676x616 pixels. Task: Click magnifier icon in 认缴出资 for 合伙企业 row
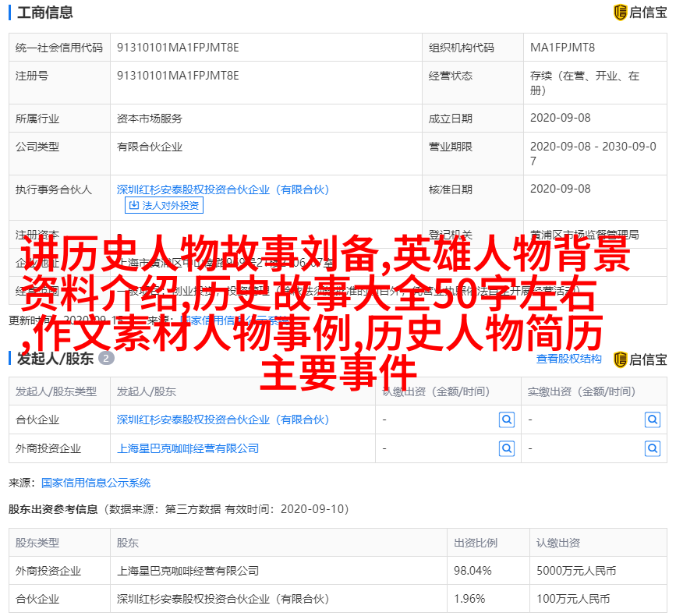(x=507, y=420)
